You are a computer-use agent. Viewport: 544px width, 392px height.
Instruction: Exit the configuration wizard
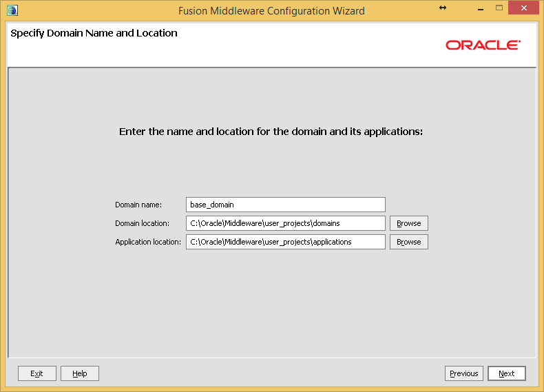pyautogui.click(x=36, y=373)
